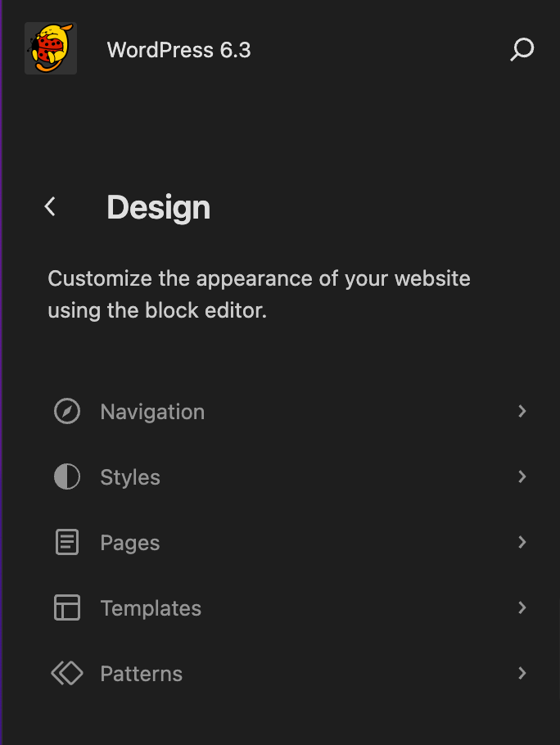Click the Pages document icon
Viewport: 560px width, 745px height.
point(67,542)
